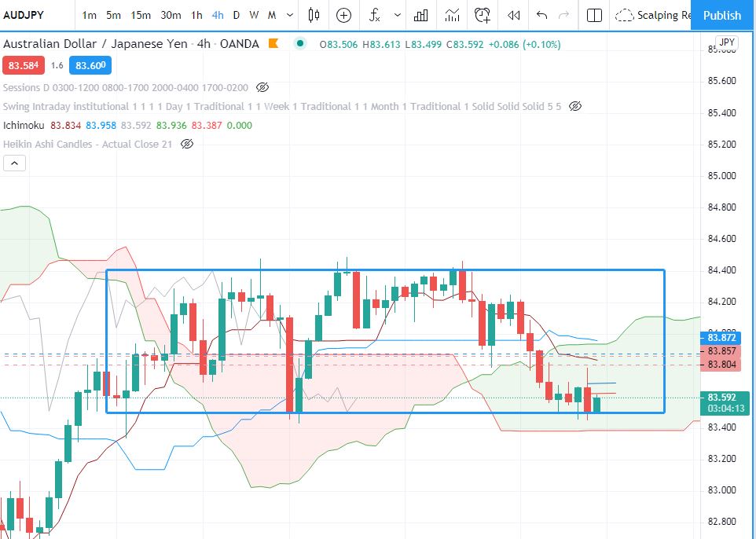
Task: Click the Sessions indicator legend text
Action: (x=126, y=87)
